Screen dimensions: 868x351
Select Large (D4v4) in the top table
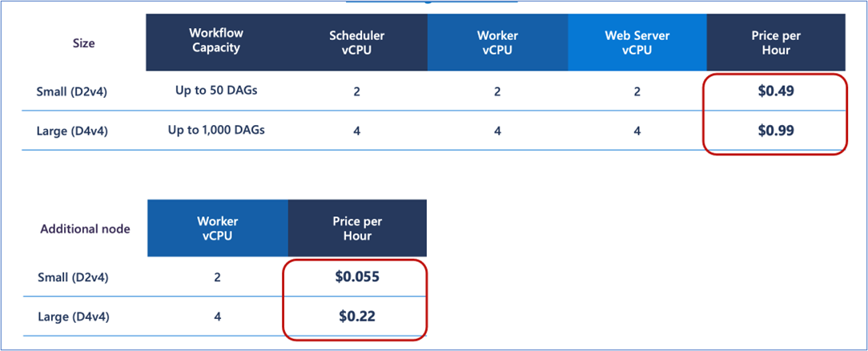tap(73, 131)
